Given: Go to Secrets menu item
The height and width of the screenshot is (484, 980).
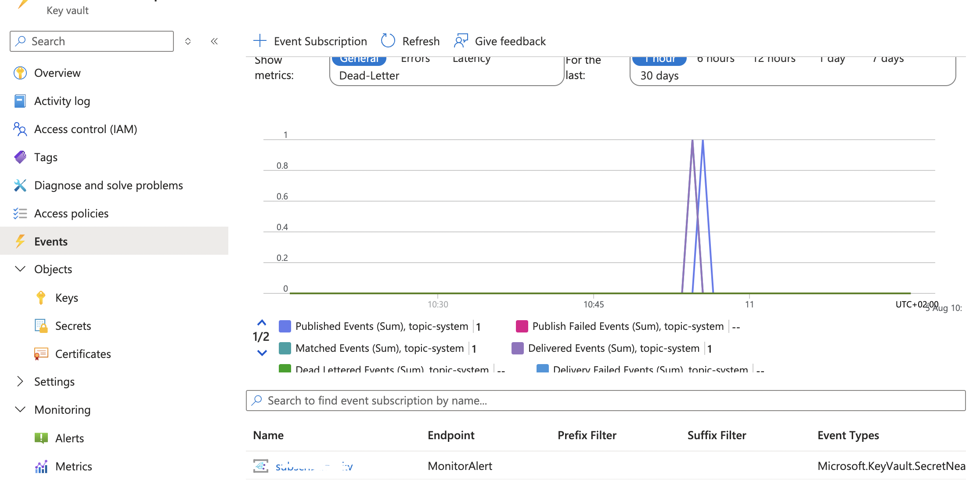Looking at the screenshot, I should (73, 326).
